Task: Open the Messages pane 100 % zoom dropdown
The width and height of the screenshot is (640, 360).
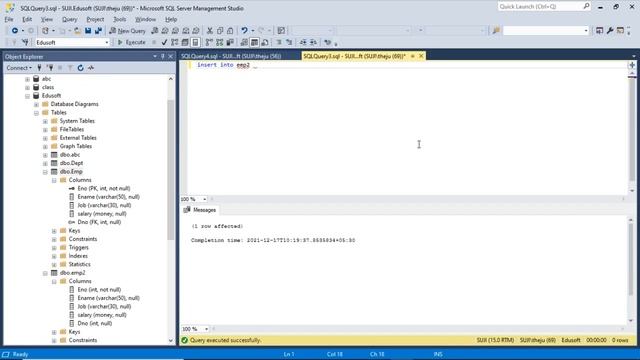Action: click(x=206, y=329)
